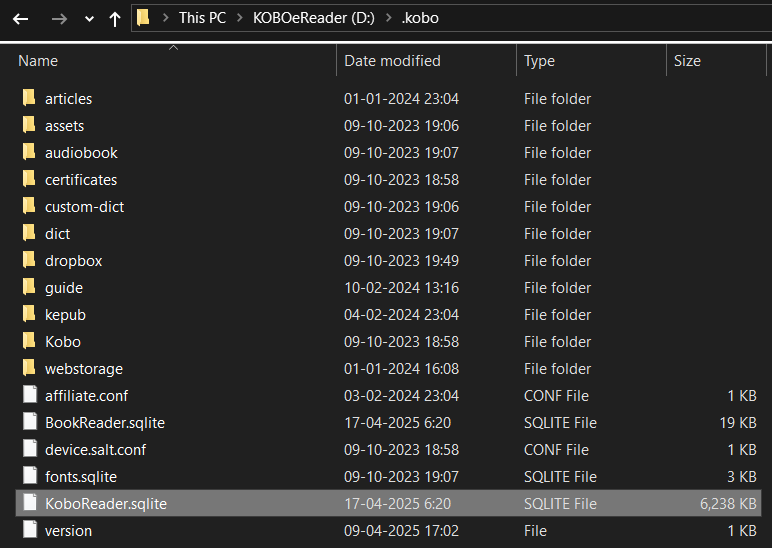Click the 6,238 KB size value

coord(728,504)
